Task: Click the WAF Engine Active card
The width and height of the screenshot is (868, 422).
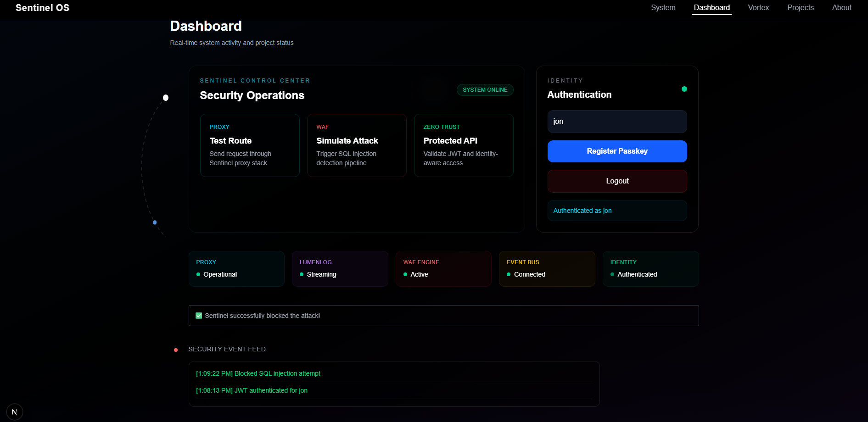Action: point(443,269)
